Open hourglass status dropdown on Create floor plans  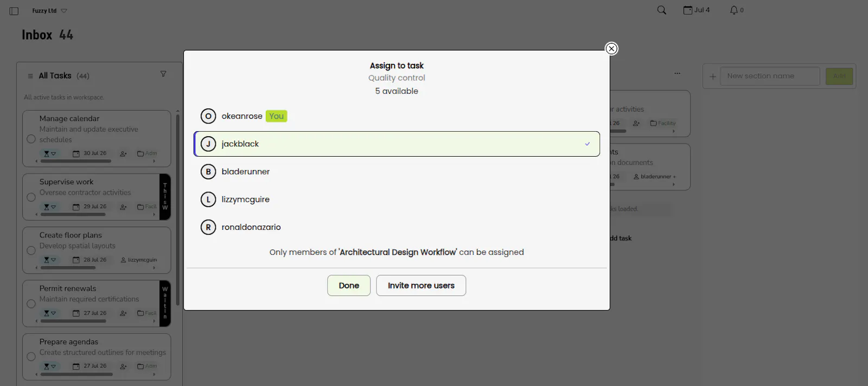tap(49, 260)
